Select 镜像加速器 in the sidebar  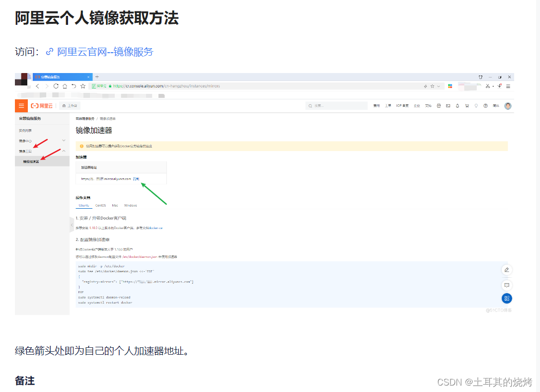pyautogui.click(x=42, y=161)
